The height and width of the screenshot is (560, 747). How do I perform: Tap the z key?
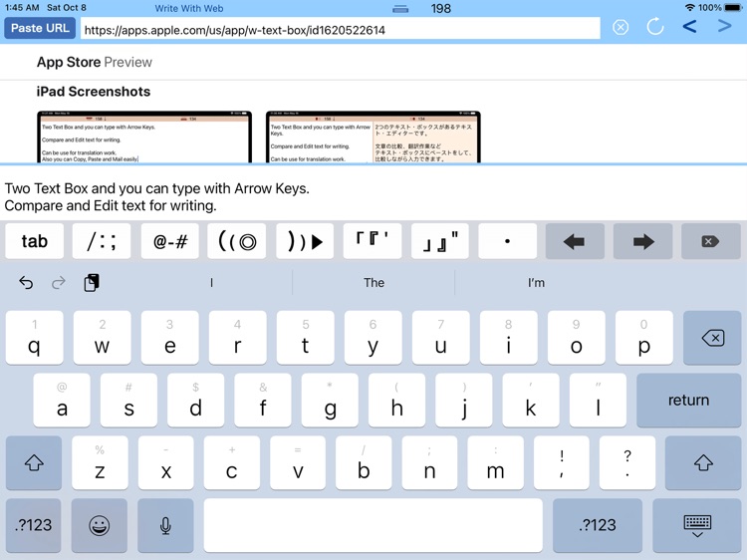pos(100,462)
